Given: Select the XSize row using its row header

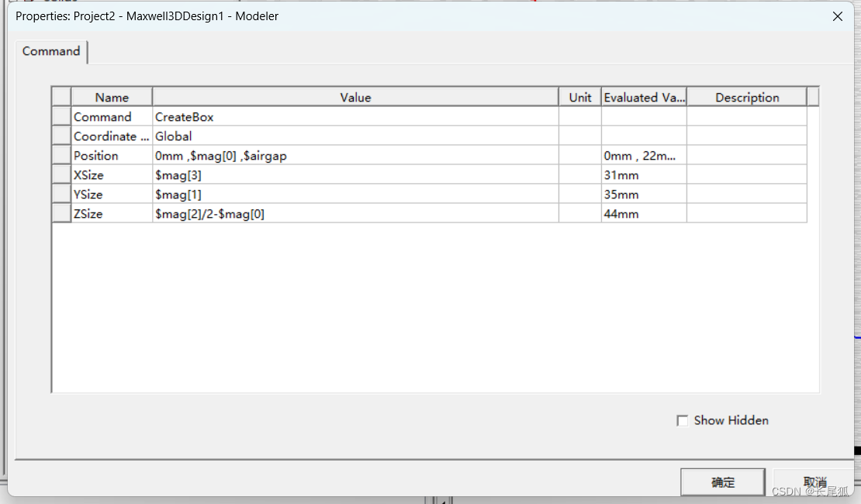Looking at the screenshot, I should (61, 175).
